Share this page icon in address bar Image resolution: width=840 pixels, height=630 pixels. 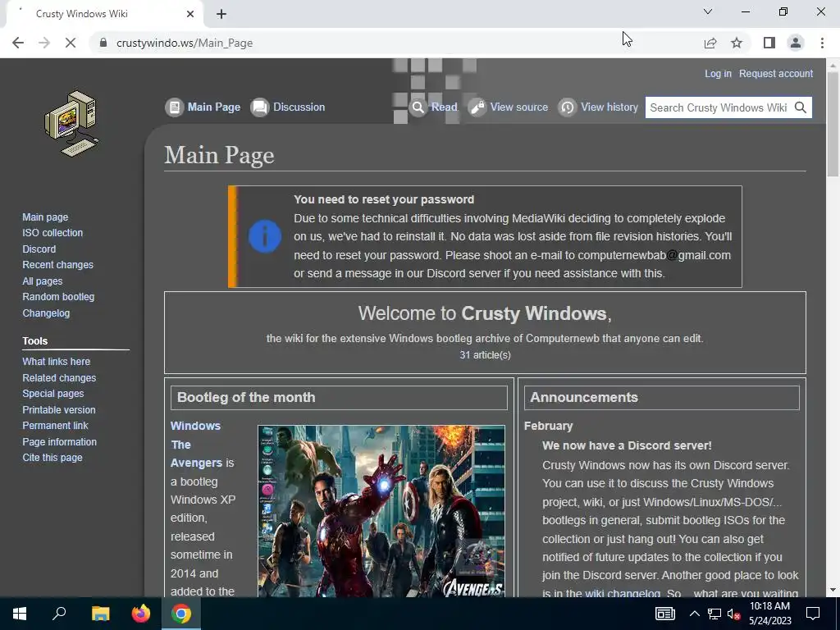(710, 43)
